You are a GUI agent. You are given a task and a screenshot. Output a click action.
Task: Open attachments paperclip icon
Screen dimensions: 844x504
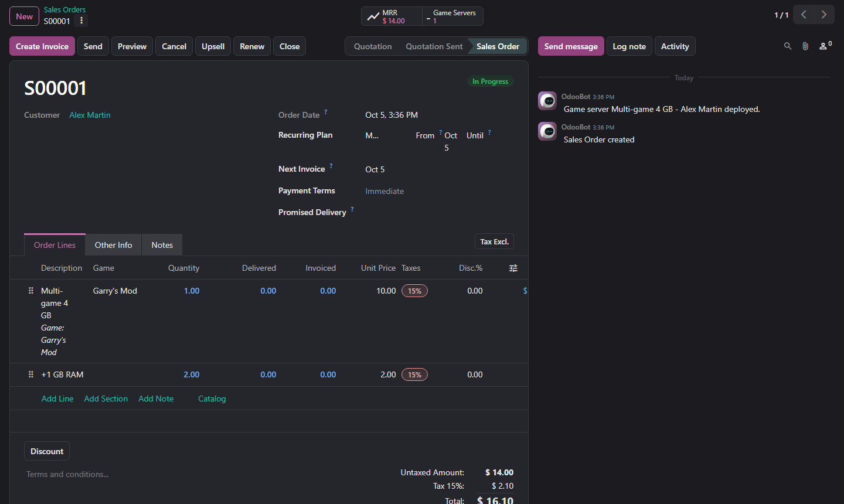(x=805, y=46)
